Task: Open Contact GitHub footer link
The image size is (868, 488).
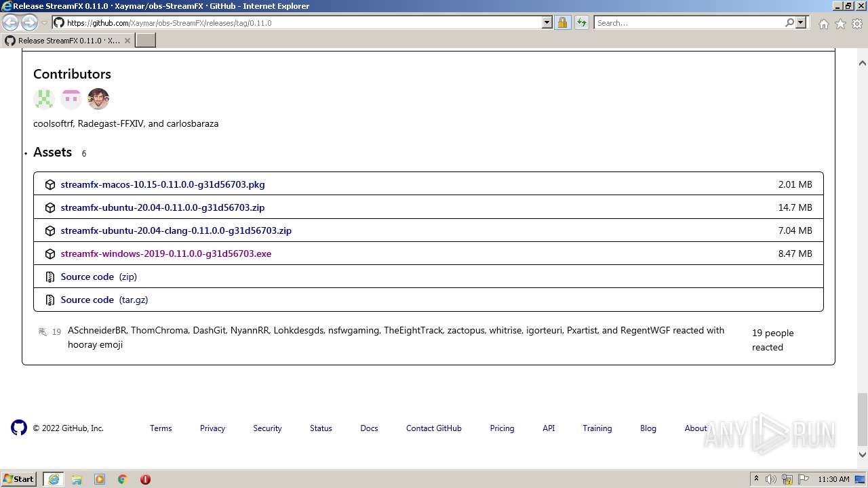Action: [434, 428]
